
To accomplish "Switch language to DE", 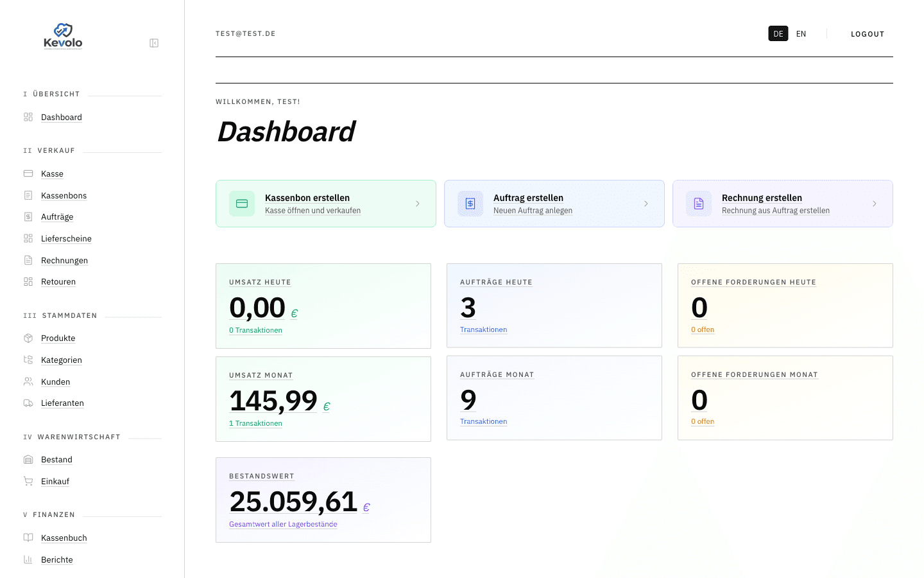I will 778,33.
